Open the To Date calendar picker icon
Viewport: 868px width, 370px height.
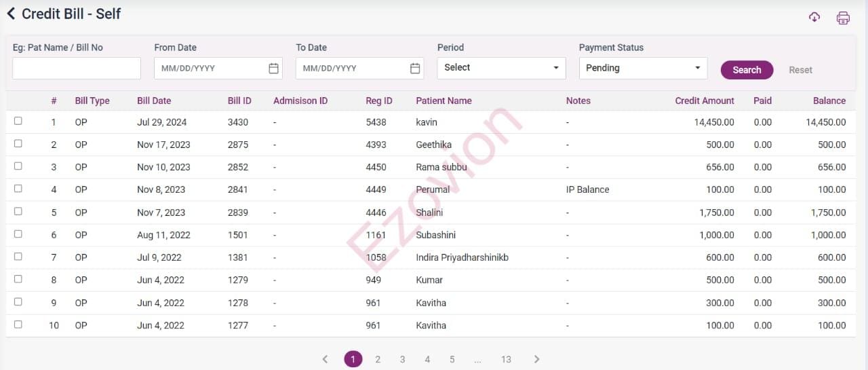[415, 69]
